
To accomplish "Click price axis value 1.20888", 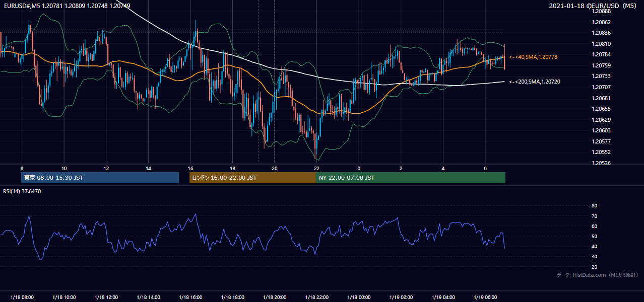I will point(601,11).
